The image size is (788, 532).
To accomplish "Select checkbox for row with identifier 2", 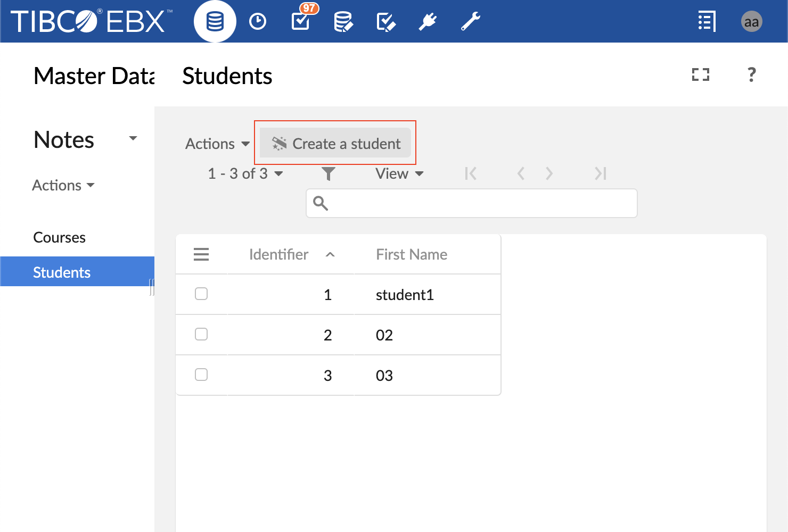I will (201, 334).
